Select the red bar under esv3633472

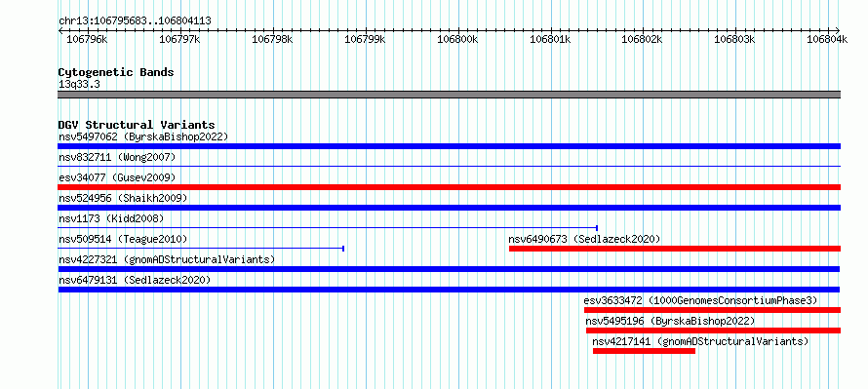click(712, 310)
